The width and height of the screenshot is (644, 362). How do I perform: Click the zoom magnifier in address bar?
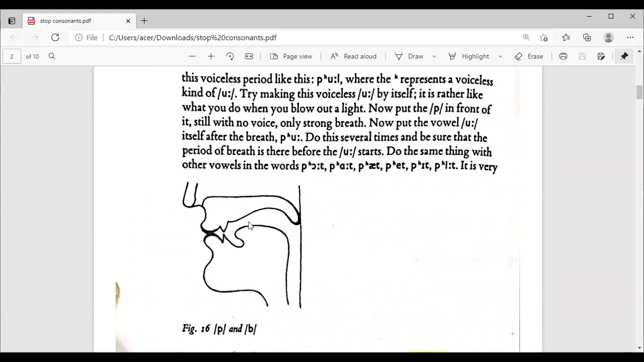[x=526, y=37]
